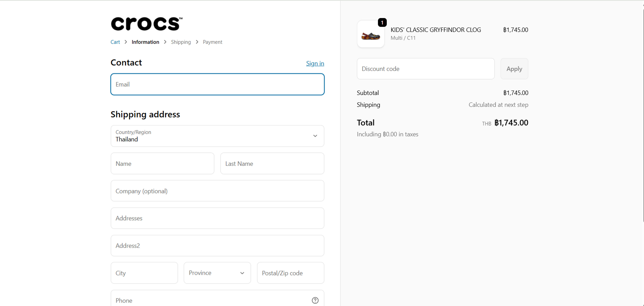Click the Addresses input field
The height and width of the screenshot is (306, 644).
217,218
